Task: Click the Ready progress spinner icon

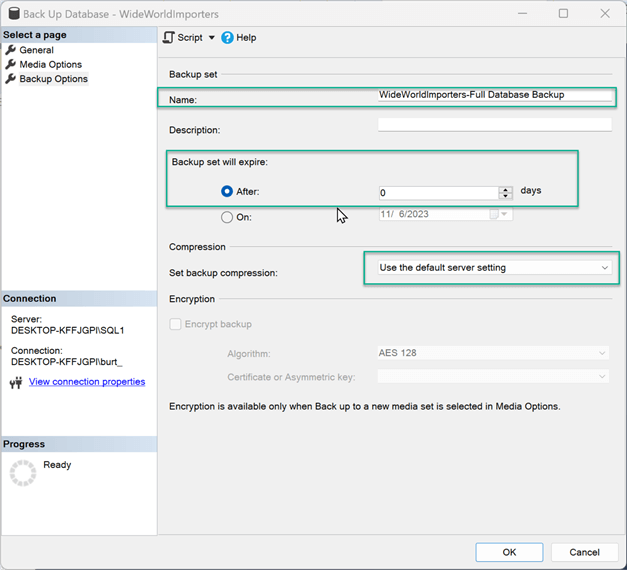Action: pos(23,473)
